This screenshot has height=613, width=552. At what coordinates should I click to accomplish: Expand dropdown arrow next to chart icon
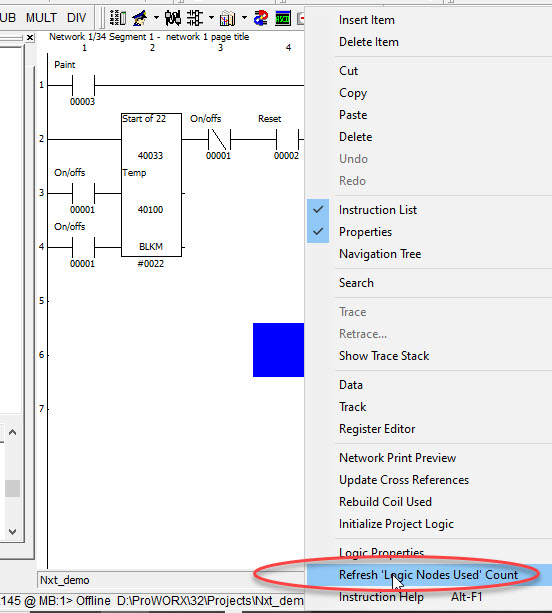244,18
